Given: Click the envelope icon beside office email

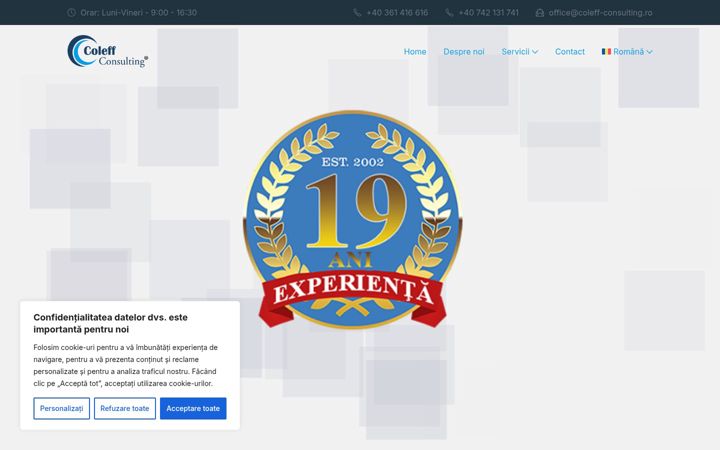Looking at the screenshot, I should pyautogui.click(x=540, y=12).
